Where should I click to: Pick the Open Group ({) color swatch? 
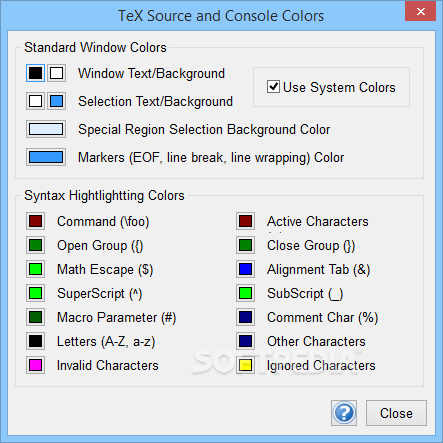[x=35, y=245]
